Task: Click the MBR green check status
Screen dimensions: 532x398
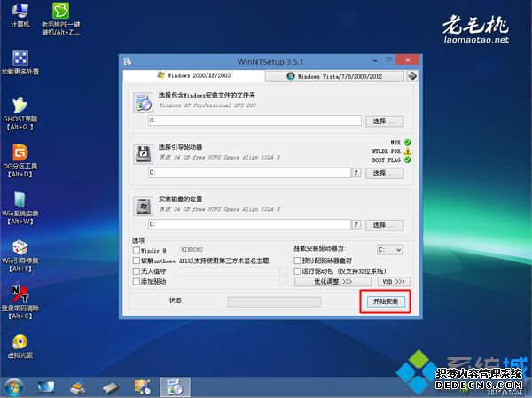Action: tap(408, 142)
